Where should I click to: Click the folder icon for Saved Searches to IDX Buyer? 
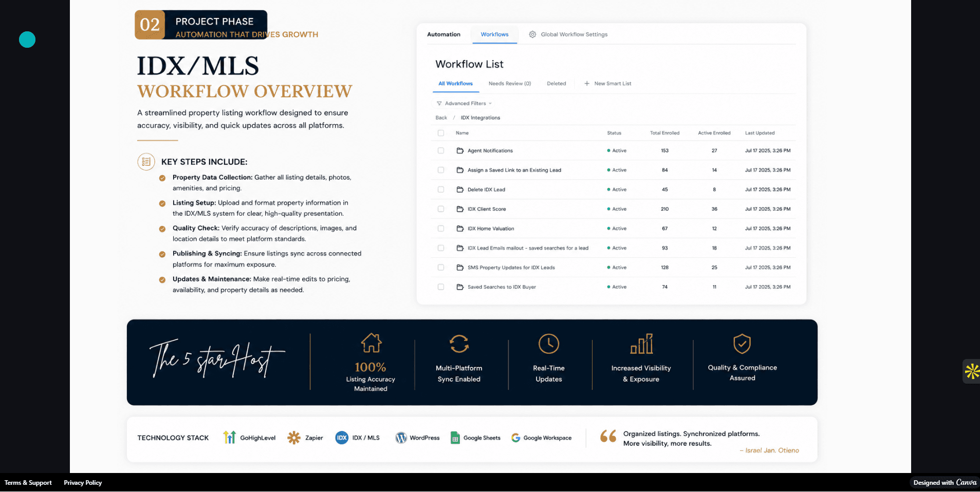coord(460,287)
